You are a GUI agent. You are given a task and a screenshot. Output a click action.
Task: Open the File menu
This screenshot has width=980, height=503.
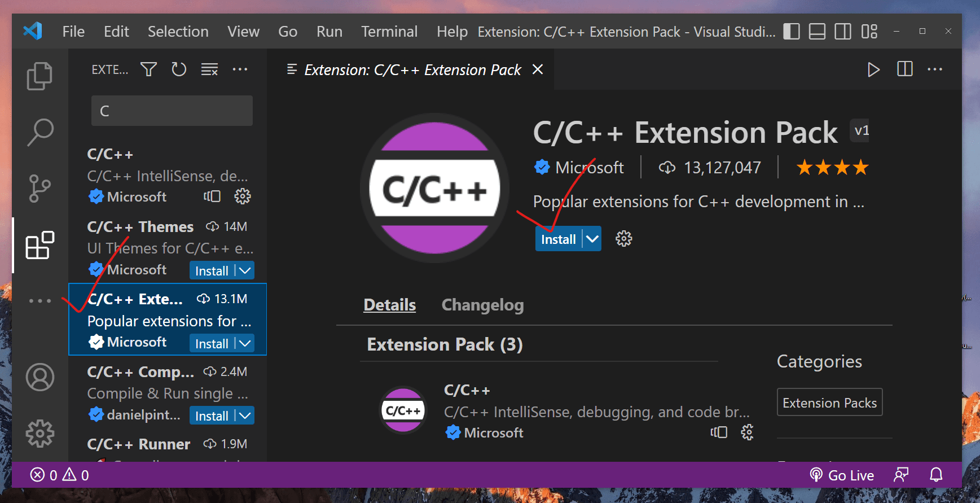coord(73,32)
